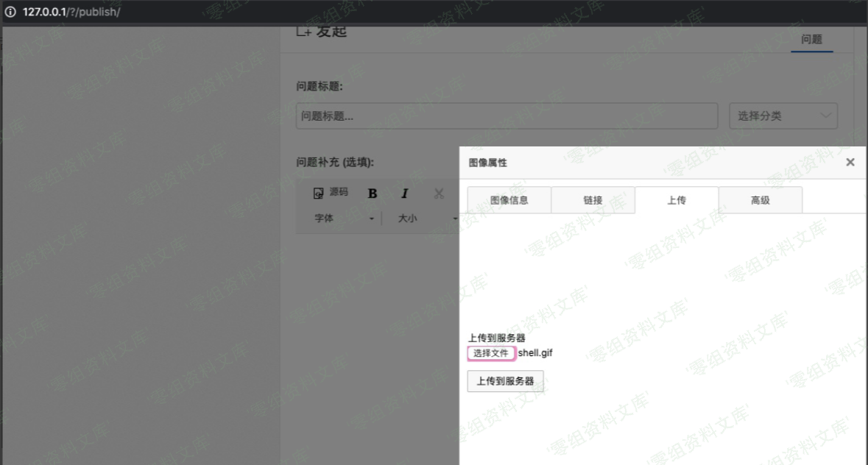Click the scissors cut icon
868x465 pixels.
tap(440, 194)
